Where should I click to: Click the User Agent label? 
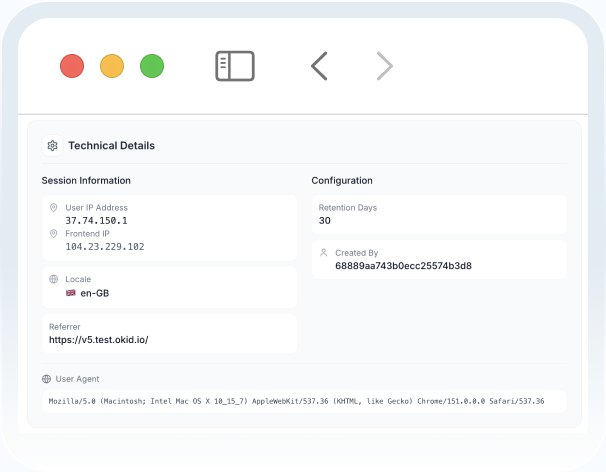pyautogui.click(x=77, y=379)
